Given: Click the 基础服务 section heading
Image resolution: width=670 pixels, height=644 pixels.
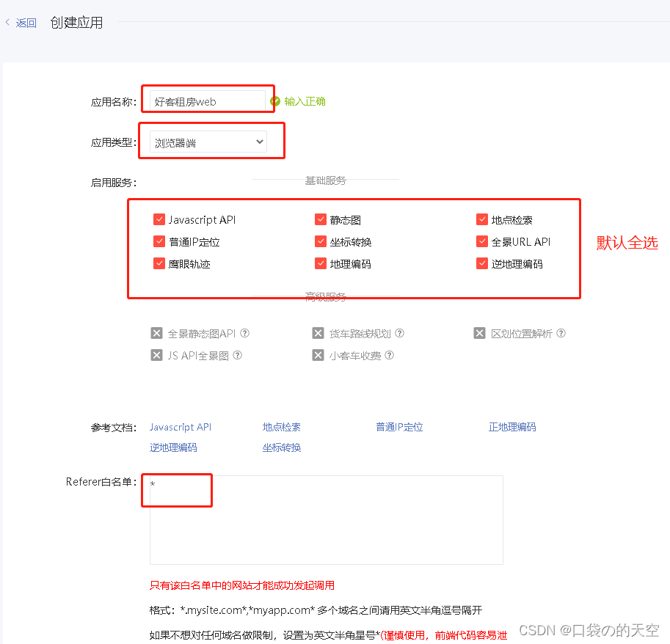Looking at the screenshot, I should point(326,180).
